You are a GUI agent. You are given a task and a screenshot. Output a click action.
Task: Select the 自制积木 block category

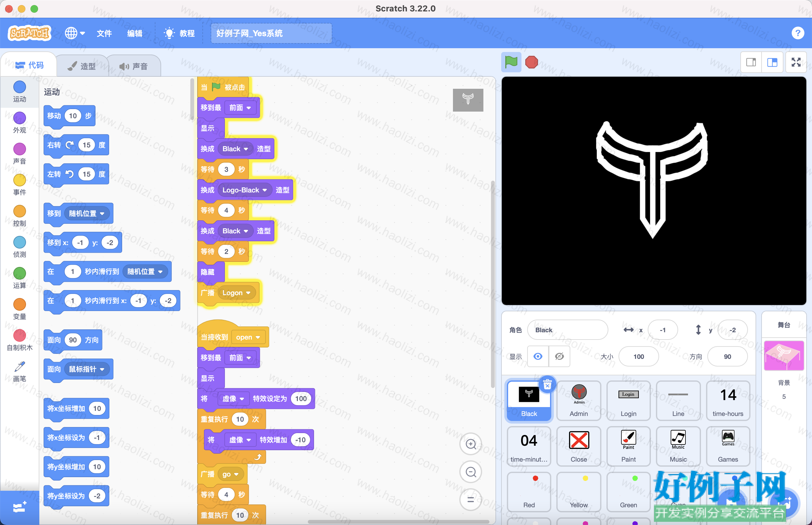coord(19,340)
